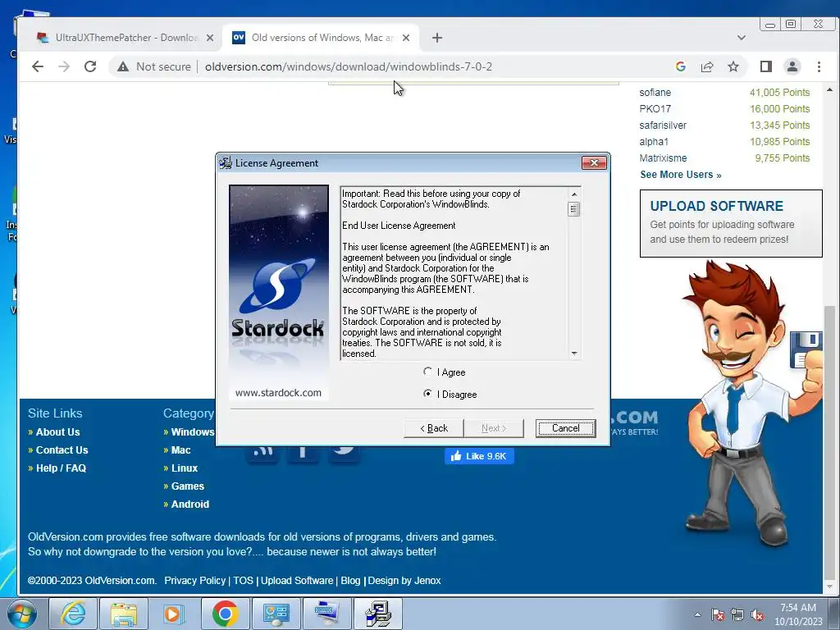
Task: Click the page scrollbar down arrow
Action: click(829, 586)
